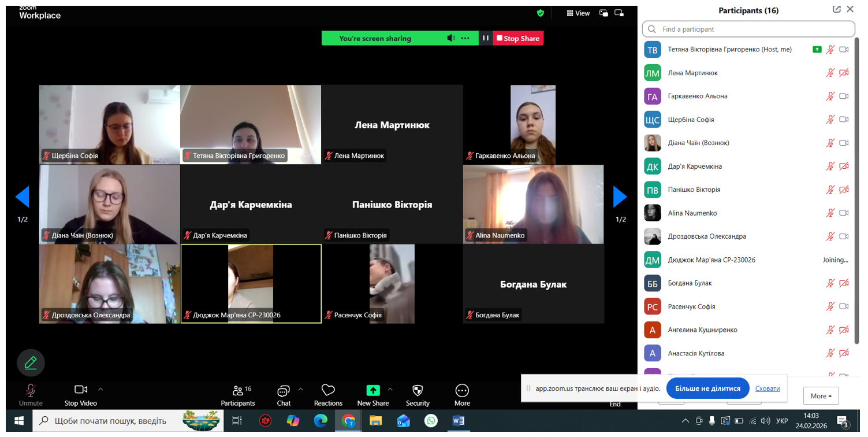
Task: Click the Participants panel scrollbar
Action: [858, 191]
